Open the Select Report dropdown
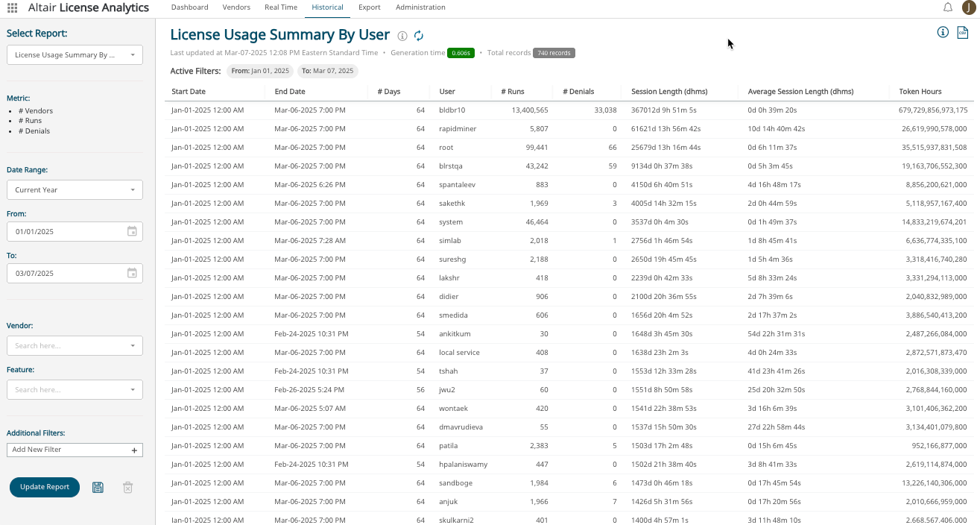Image resolution: width=980 pixels, height=525 pixels. (75, 54)
